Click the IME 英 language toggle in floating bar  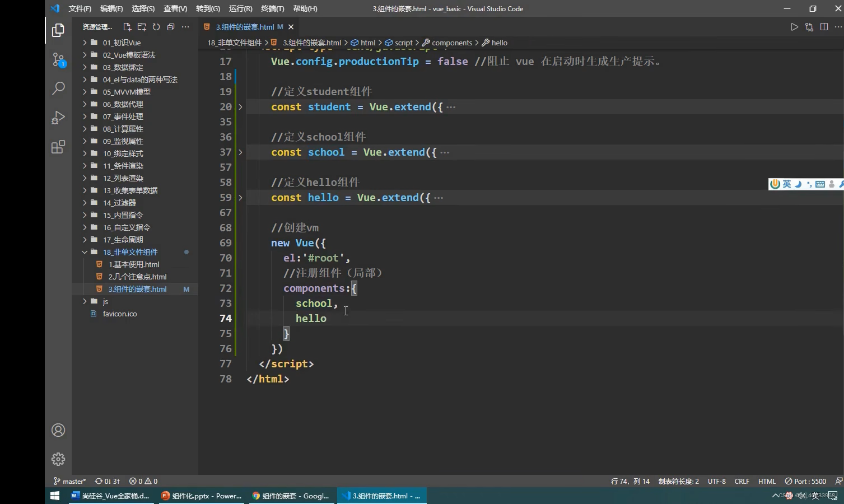pyautogui.click(x=787, y=184)
